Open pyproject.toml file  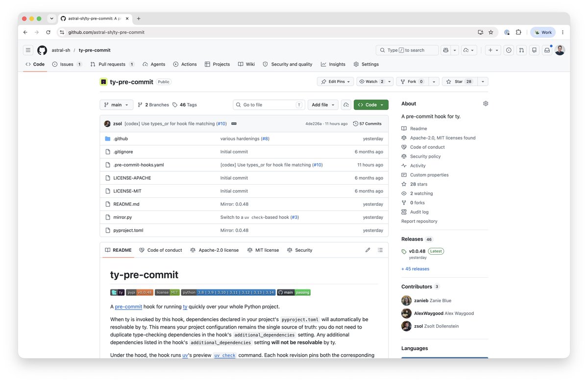point(128,230)
